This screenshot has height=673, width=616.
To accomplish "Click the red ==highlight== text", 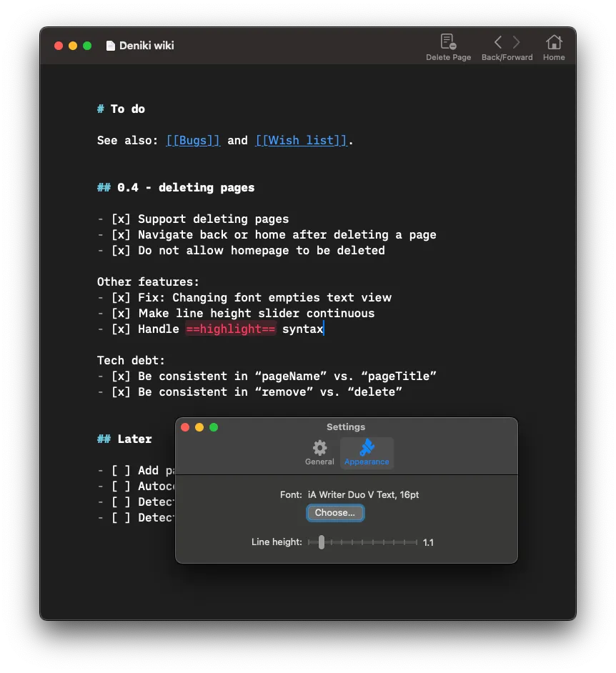I will pos(231,329).
